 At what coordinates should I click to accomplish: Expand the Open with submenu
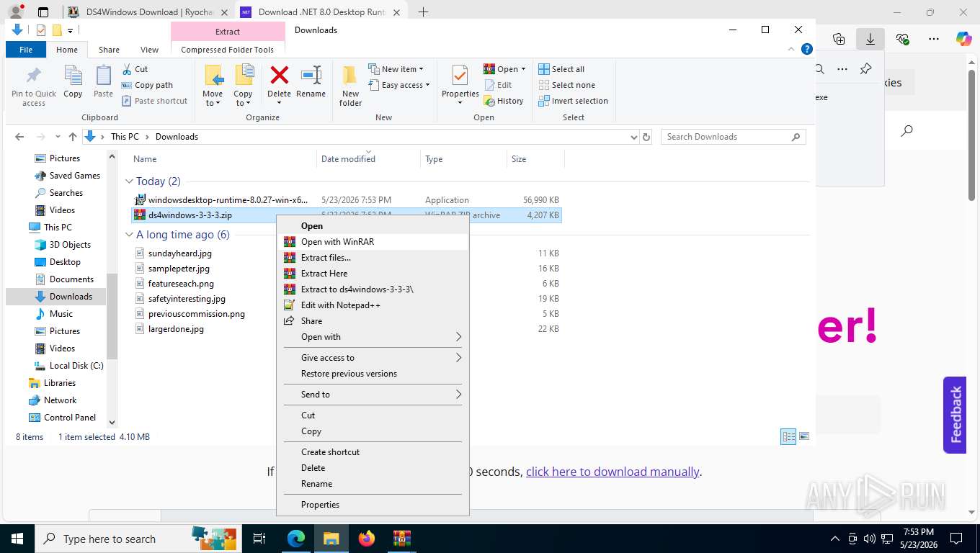coord(372,337)
